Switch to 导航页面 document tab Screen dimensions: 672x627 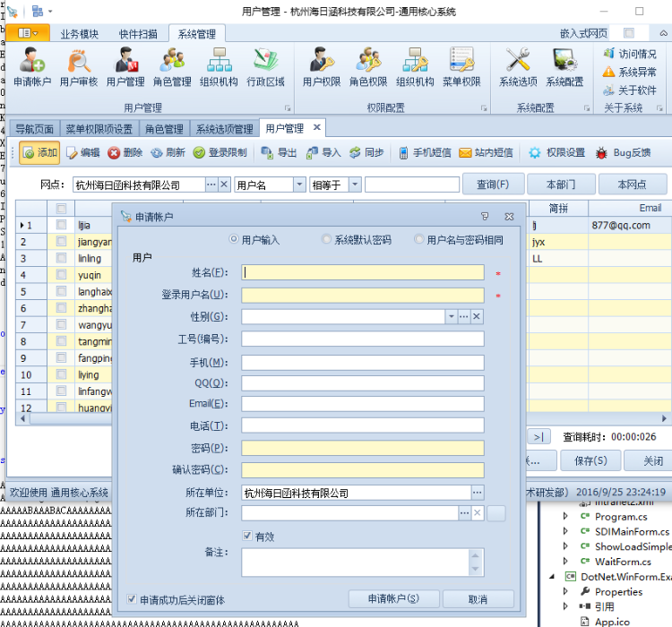pyautogui.click(x=35, y=129)
